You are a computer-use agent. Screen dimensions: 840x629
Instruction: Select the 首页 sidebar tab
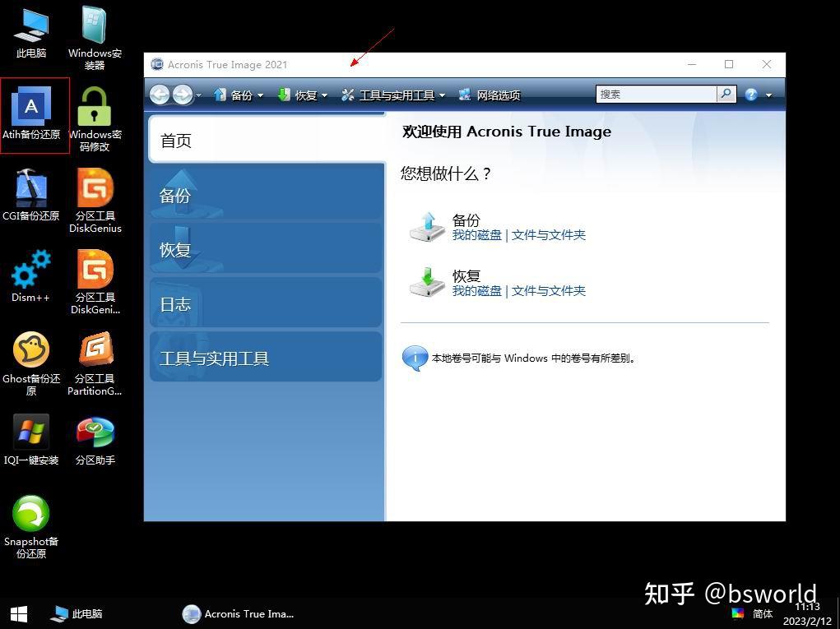(x=267, y=141)
